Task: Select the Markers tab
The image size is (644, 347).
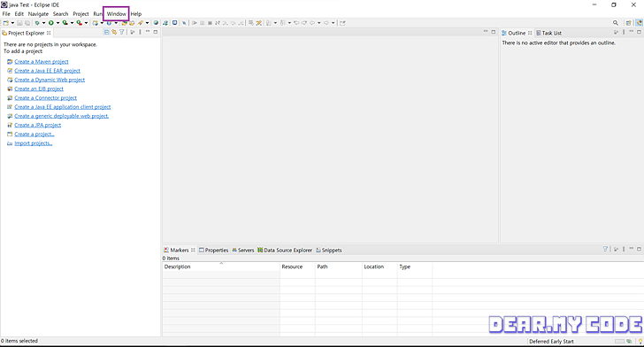Action: point(179,250)
